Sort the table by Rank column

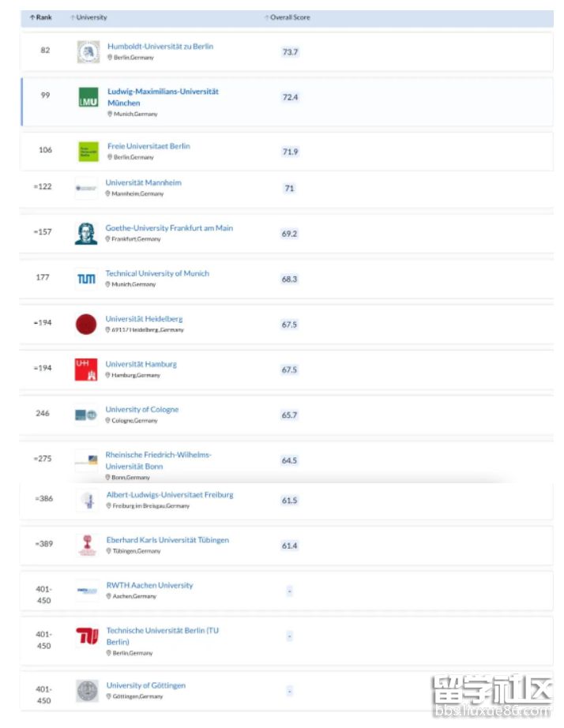[40, 17]
